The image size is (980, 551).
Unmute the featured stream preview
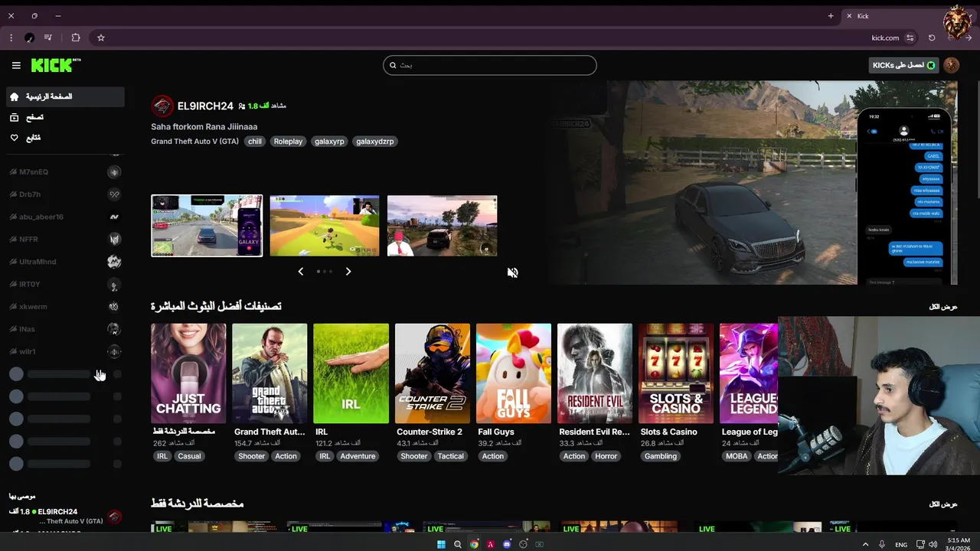(x=512, y=272)
